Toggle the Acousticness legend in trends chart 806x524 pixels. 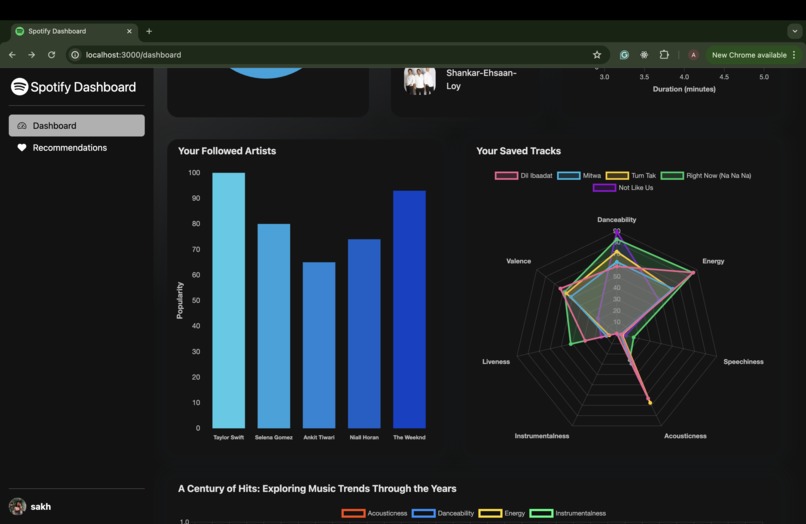[x=374, y=513]
